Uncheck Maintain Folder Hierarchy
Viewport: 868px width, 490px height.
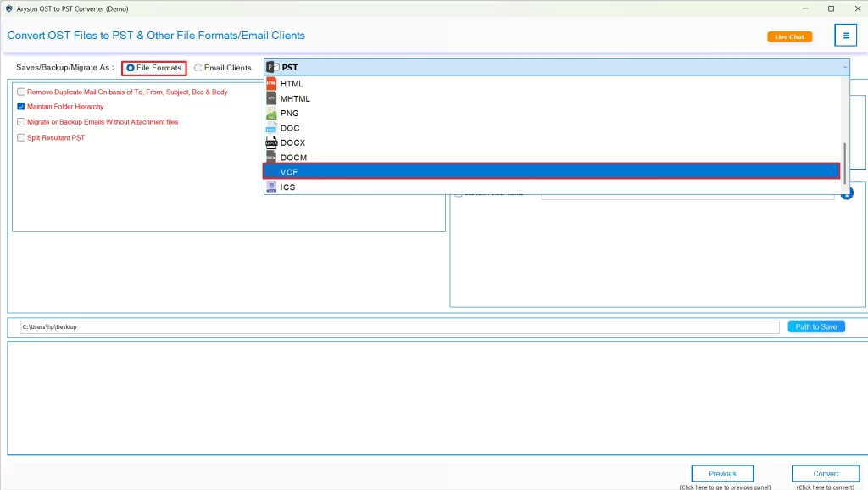(x=20, y=107)
